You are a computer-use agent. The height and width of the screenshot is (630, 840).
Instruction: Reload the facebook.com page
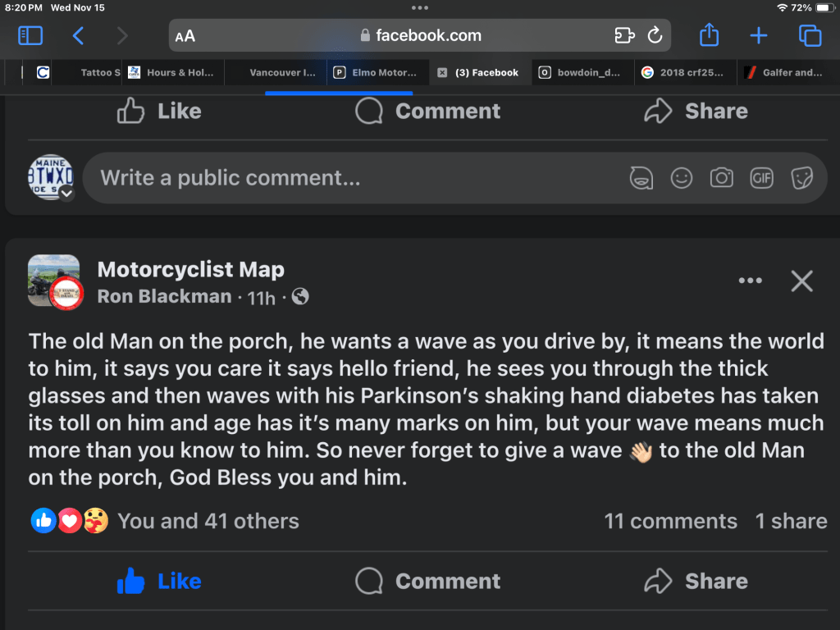[655, 35]
